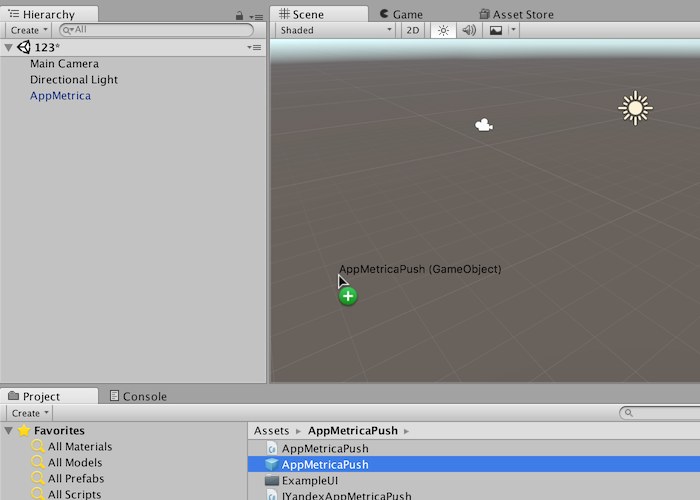Click All Prefabs search magnifier icon
This screenshot has width=700, height=500.
(x=38, y=479)
